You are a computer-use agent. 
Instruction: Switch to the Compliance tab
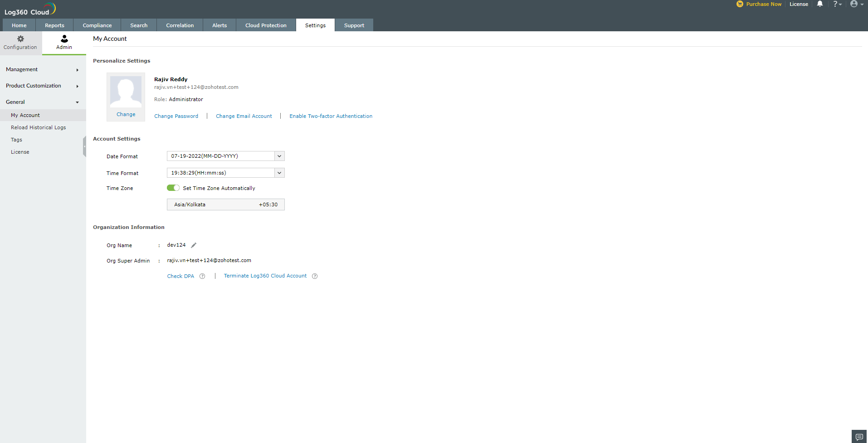coord(97,25)
